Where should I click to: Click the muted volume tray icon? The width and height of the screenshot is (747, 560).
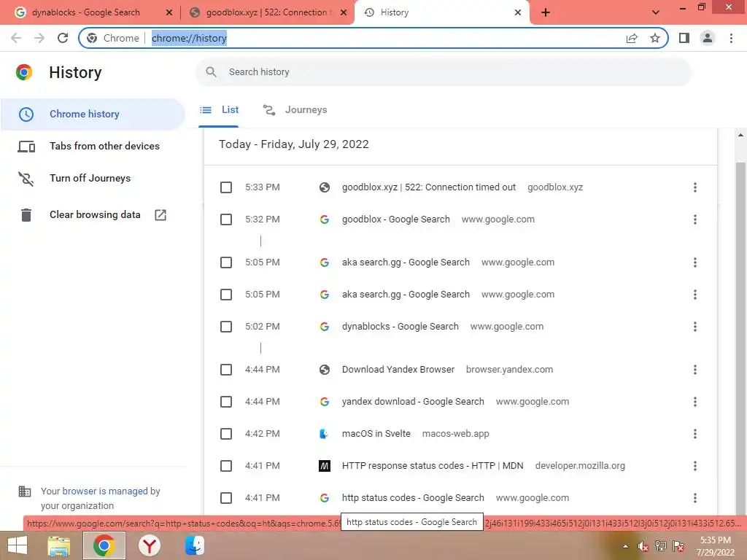coord(643,546)
